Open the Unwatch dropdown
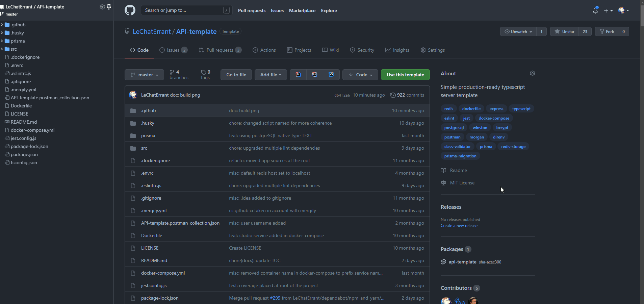The width and height of the screenshot is (644, 304). pyautogui.click(x=518, y=31)
